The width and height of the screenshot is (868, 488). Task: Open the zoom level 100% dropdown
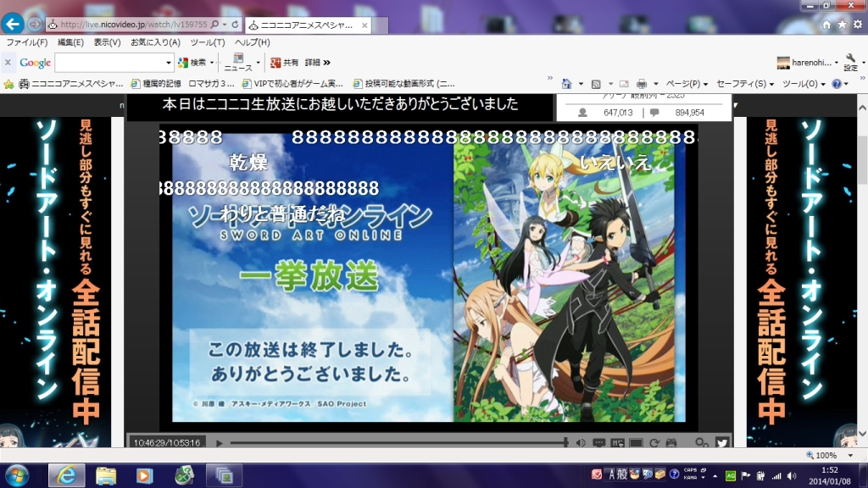pos(850,455)
